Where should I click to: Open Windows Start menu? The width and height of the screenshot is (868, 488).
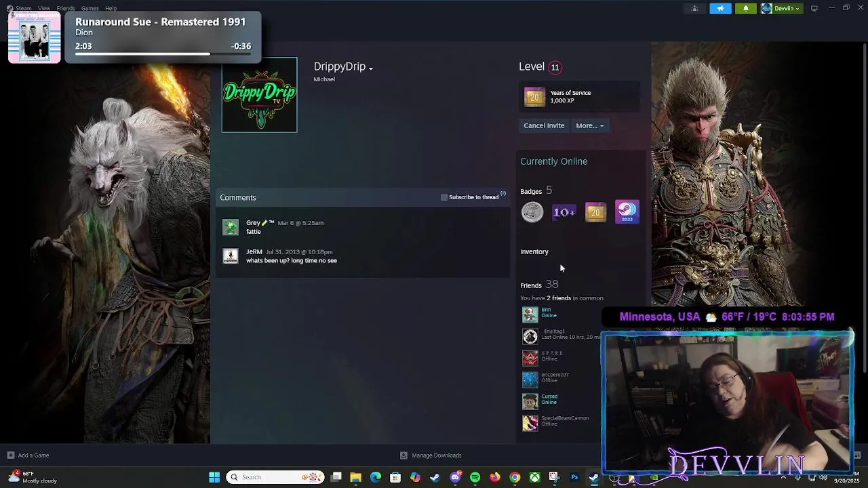click(214, 477)
